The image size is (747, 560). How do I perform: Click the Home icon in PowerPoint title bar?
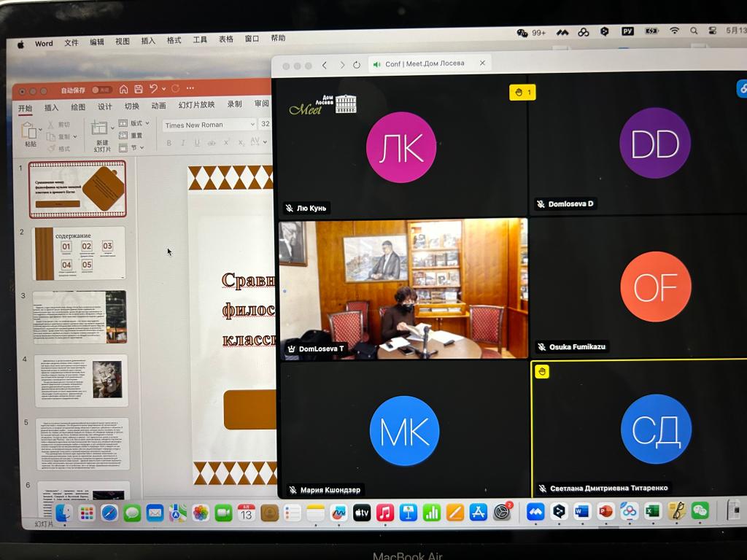coord(124,89)
